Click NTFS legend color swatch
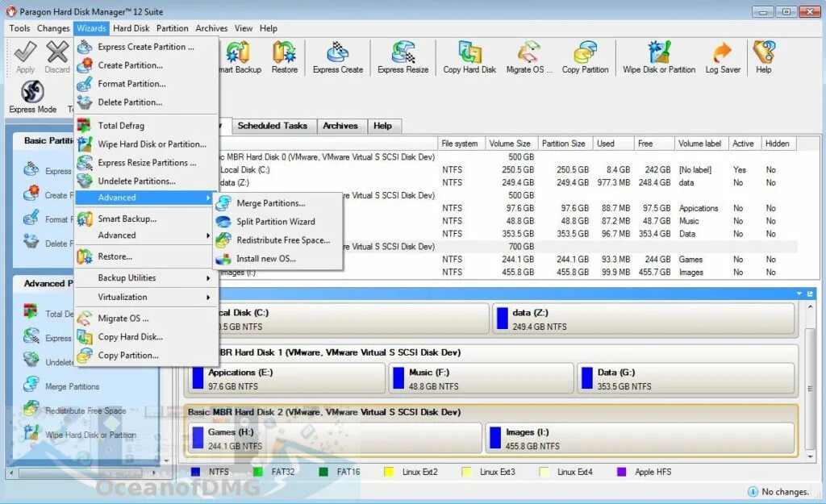 coord(195,472)
